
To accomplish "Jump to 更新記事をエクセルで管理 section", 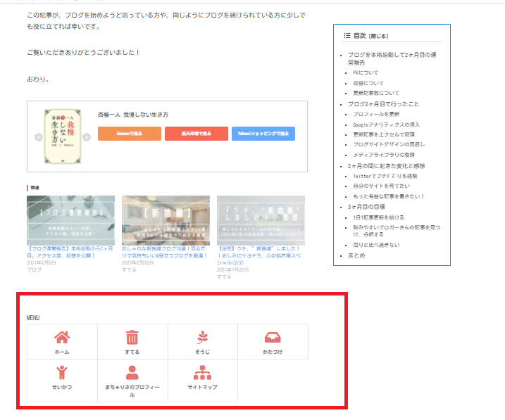I will (x=384, y=134).
